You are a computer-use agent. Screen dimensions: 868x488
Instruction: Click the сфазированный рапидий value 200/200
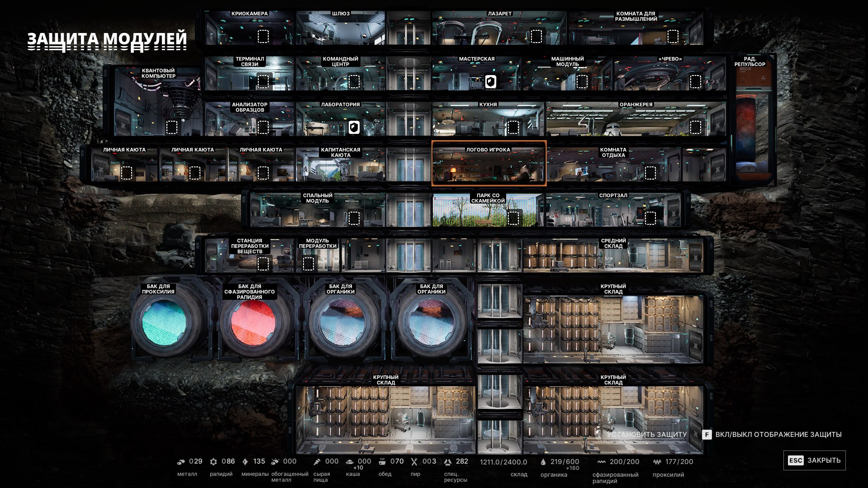pos(625,462)
